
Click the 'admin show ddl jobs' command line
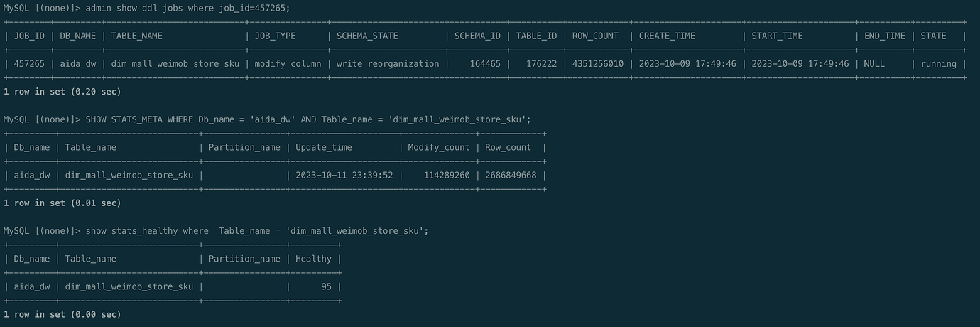pos(146,8)
